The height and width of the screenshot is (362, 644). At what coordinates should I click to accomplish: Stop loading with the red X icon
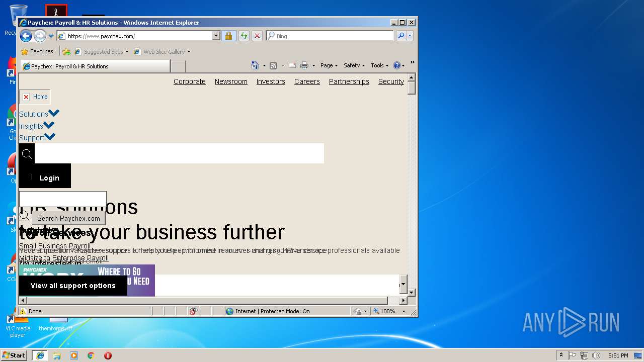pyautogui.click(x=257, y=36)
